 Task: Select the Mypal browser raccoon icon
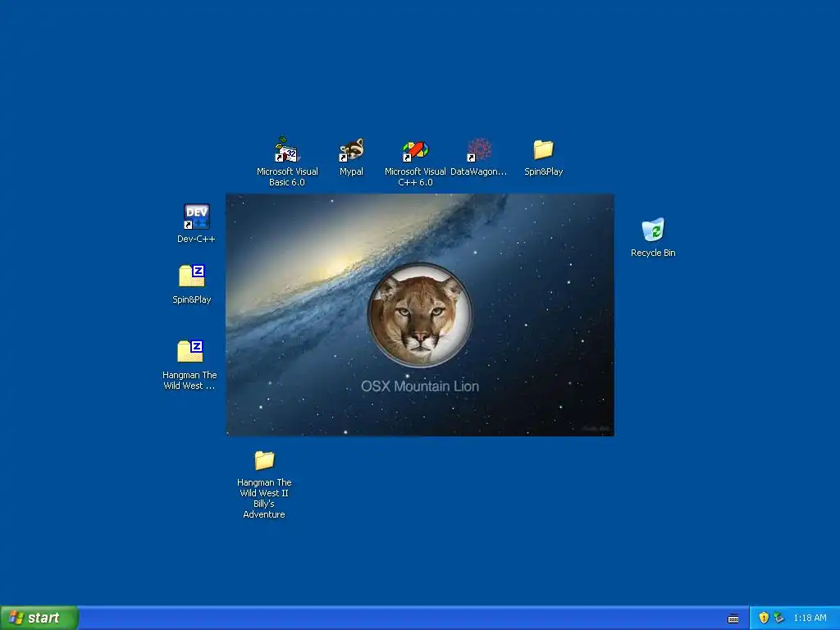[351, 150]
